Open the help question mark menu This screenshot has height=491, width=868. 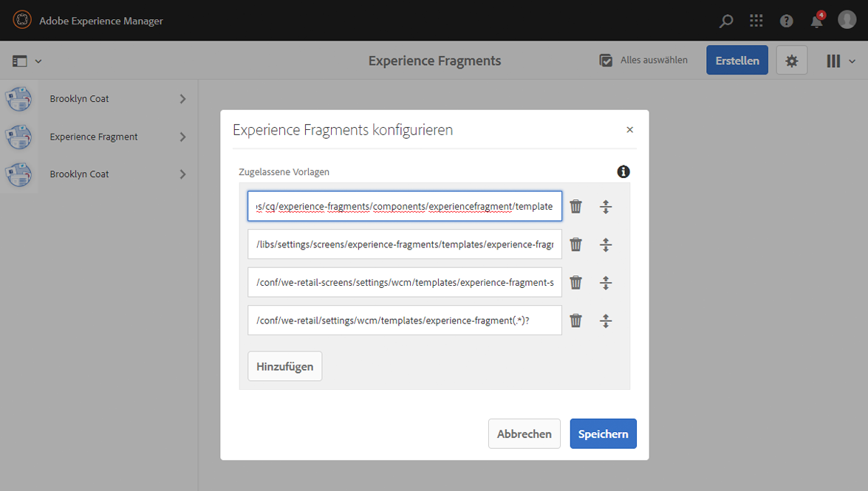click(787, 21)
